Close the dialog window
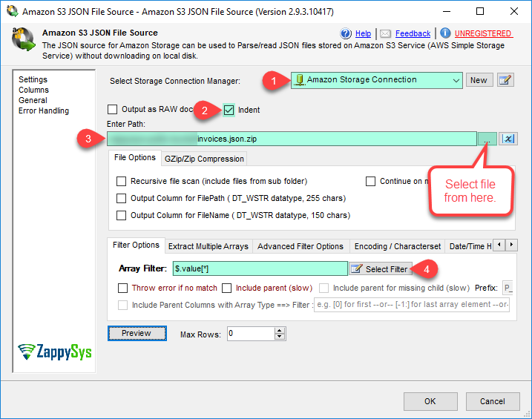 514,11
